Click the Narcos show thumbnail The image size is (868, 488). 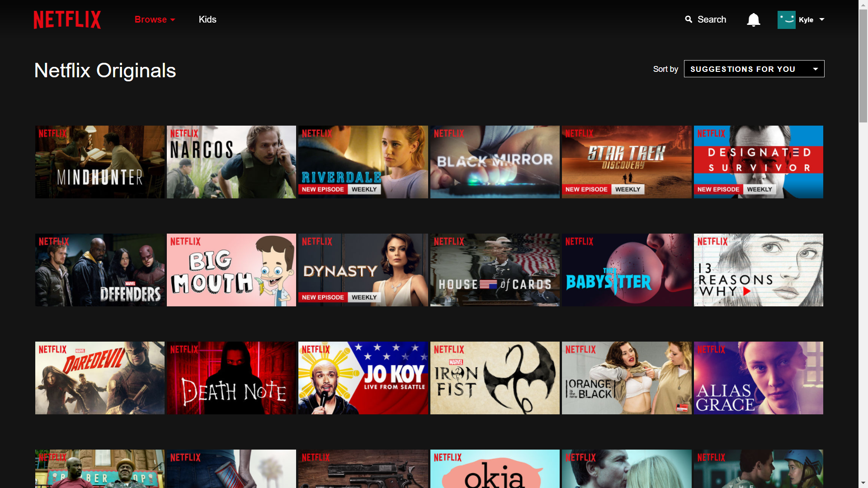231,161
